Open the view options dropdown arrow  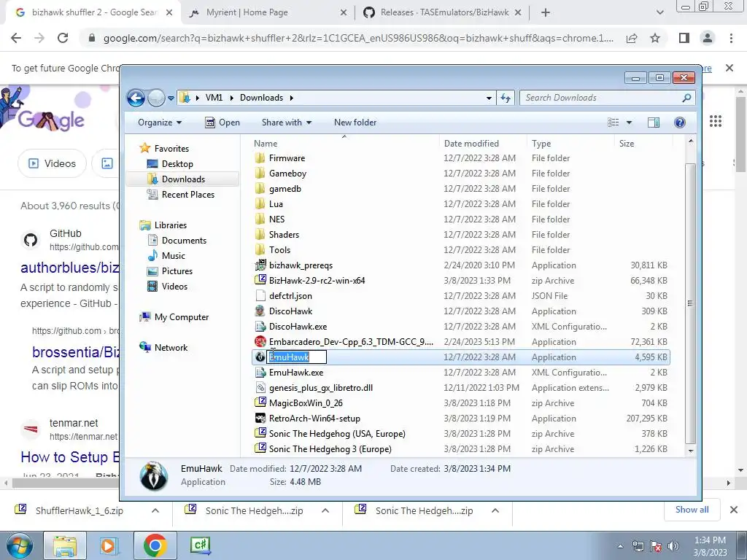tap(629, 122)
